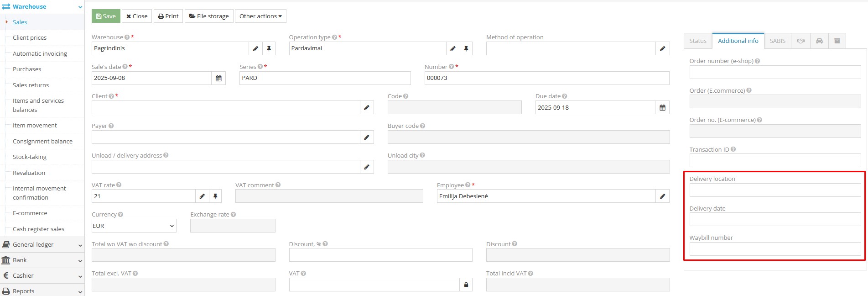The width and height of the screenshot is (868, 296).
Task: Click the pin icon beside Warehouse field
Action: pos(269,48)
